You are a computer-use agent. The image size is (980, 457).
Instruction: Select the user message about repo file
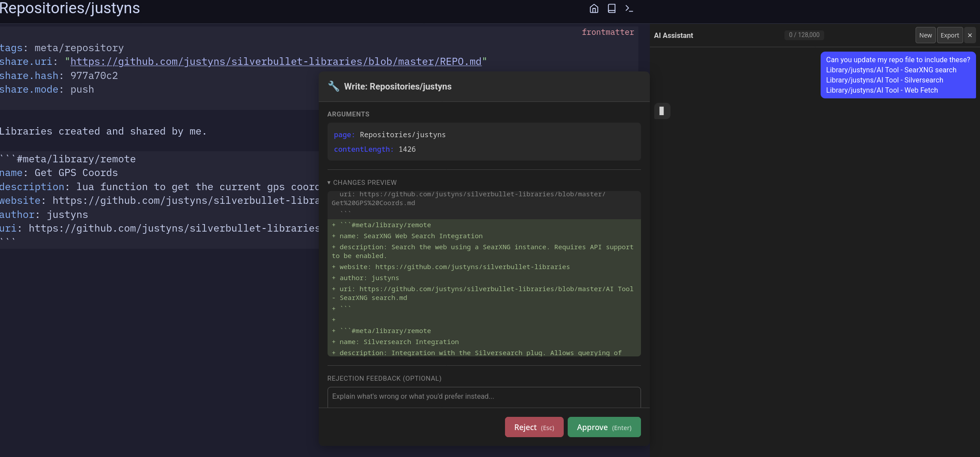(897, 75)
